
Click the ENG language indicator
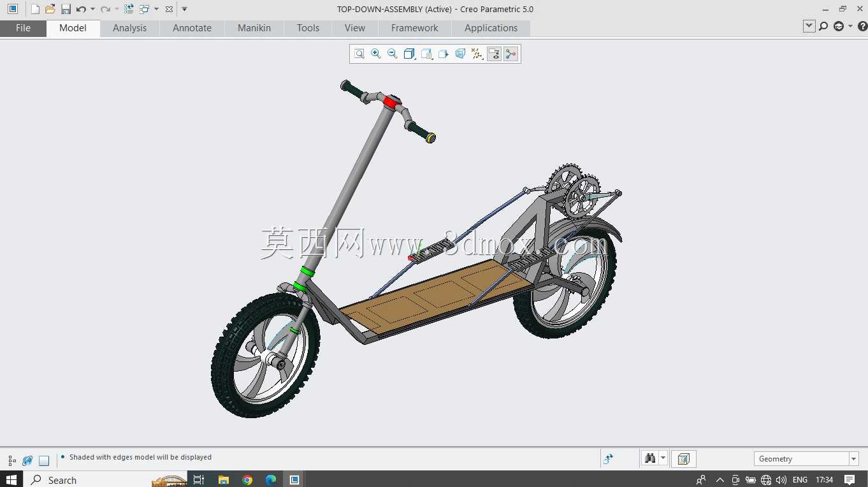click(800, 479)
